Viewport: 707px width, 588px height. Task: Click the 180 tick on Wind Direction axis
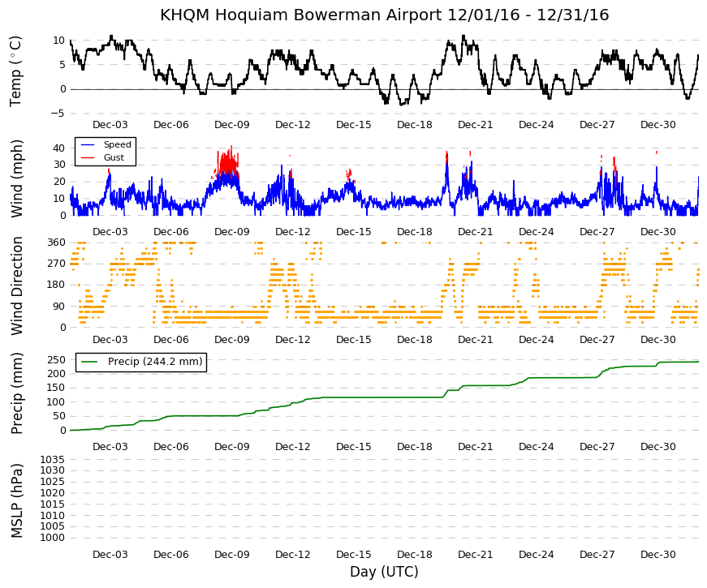(x=56, y=285)
